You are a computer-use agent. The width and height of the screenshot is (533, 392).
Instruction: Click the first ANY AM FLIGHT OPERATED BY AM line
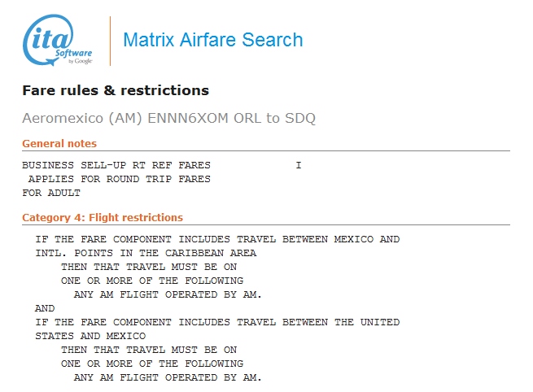pyautogui.click(x=168, y=294)
